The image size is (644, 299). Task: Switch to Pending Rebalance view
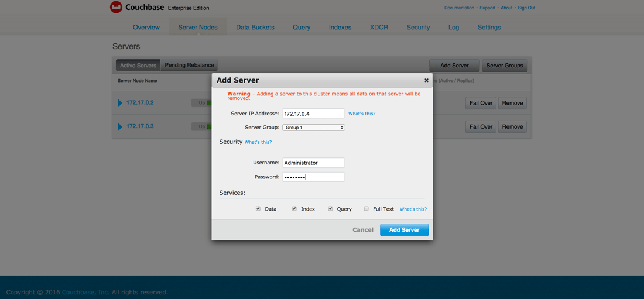pos(189,66)
